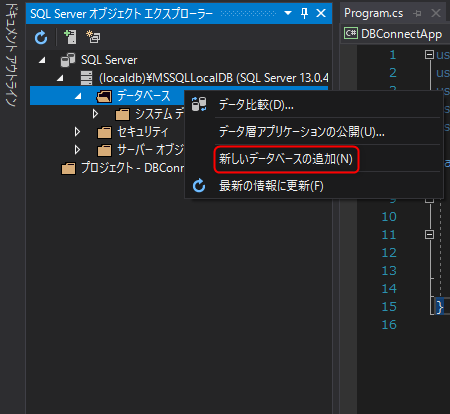Click the SQL Server root node icon
The image size is (450, 414).
[x=68, y=60]
